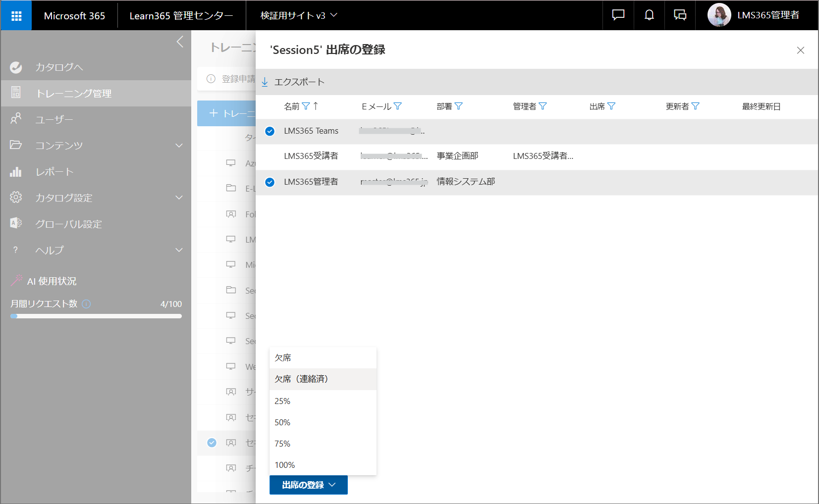Choose 欠席 from attendance menu
The image size is (819, 504).
click(323, 357)
